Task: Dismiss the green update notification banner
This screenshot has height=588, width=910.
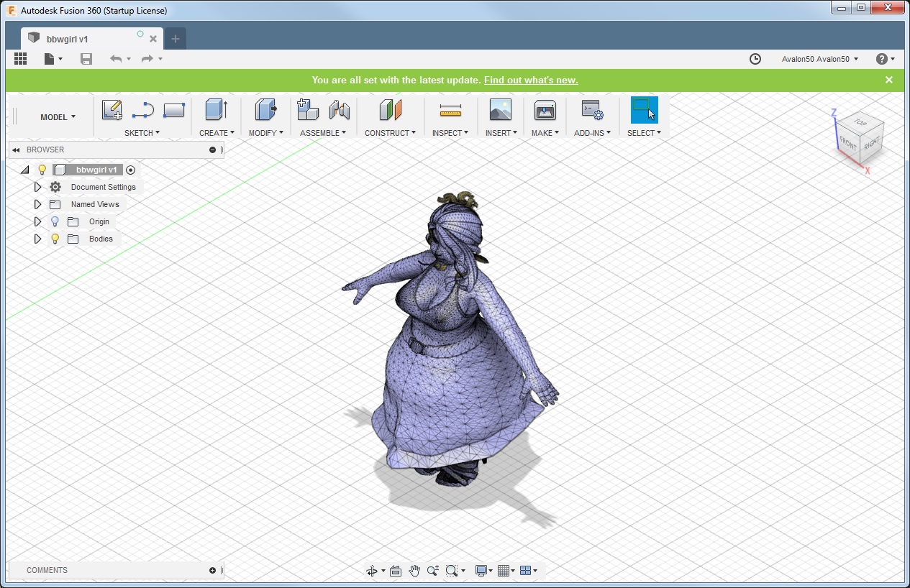Action: 889,80
